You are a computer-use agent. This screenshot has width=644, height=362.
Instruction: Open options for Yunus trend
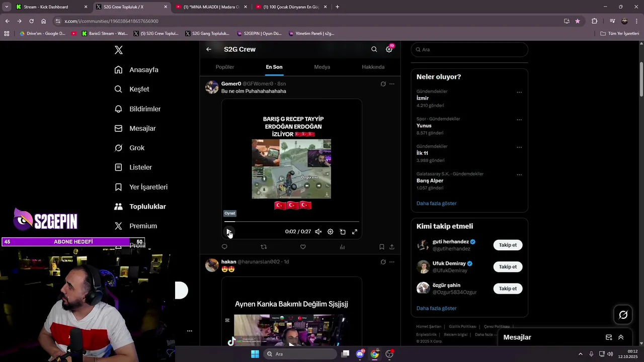[x=519, y=120]
